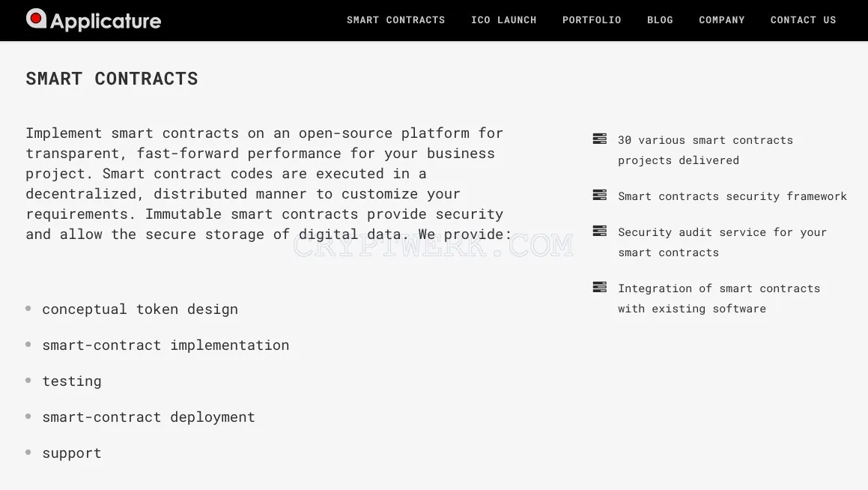Click the testing list item

coord(72,381)
